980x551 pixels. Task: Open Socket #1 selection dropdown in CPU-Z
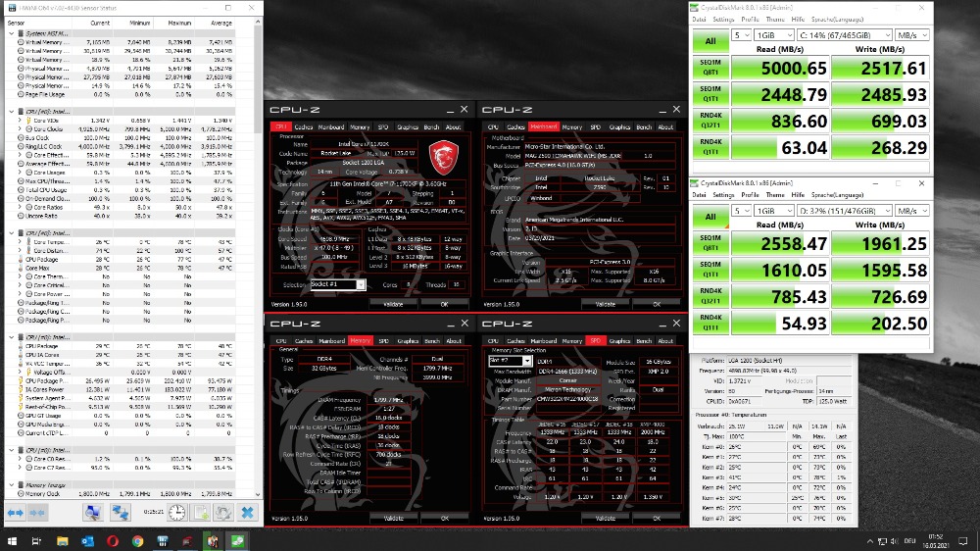pos(337,284)
